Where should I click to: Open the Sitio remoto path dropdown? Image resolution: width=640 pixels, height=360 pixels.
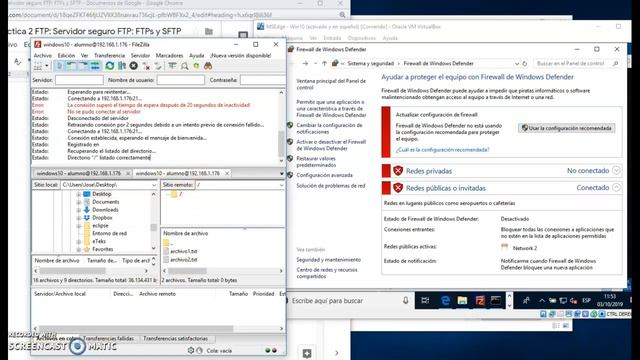click(281, 185)
